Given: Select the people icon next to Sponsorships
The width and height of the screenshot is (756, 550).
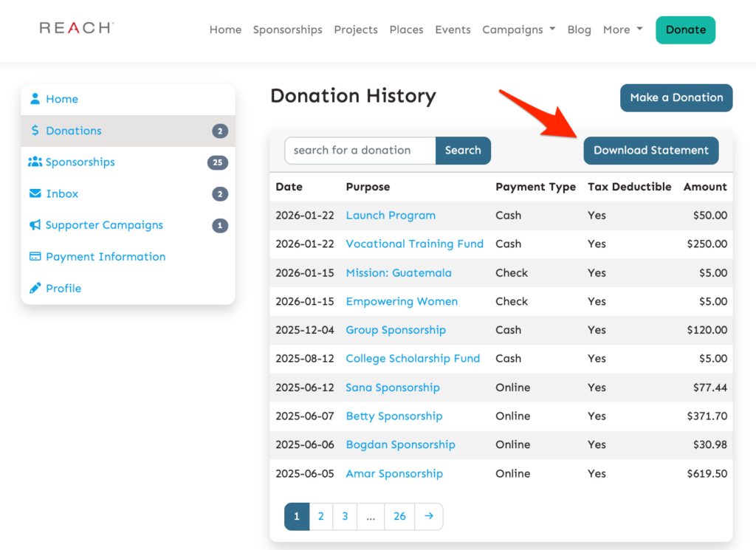Looking at the screenshot, I should (36, 162).
